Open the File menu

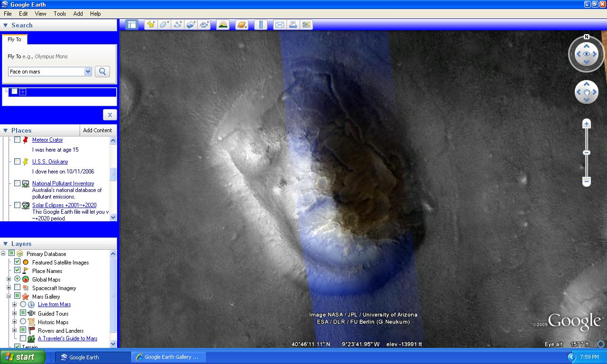[x=8, y=14]
